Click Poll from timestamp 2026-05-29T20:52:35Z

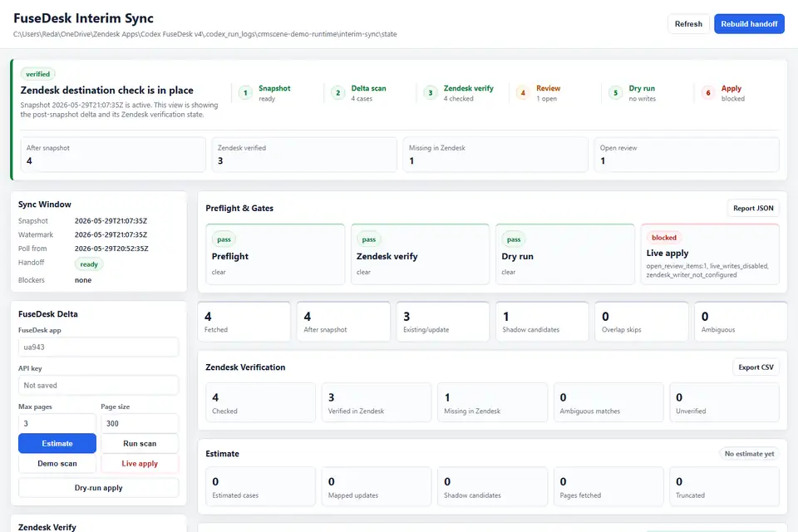(111, 249)
